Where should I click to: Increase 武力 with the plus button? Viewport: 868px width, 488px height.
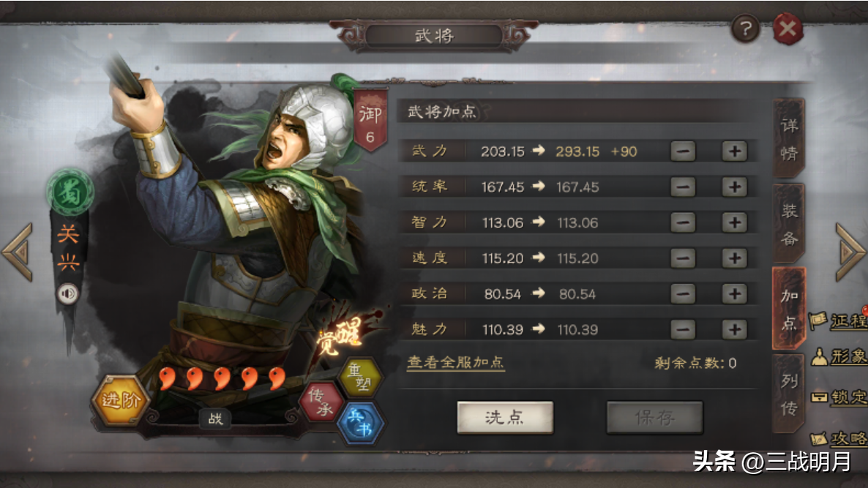click(735, 151)
